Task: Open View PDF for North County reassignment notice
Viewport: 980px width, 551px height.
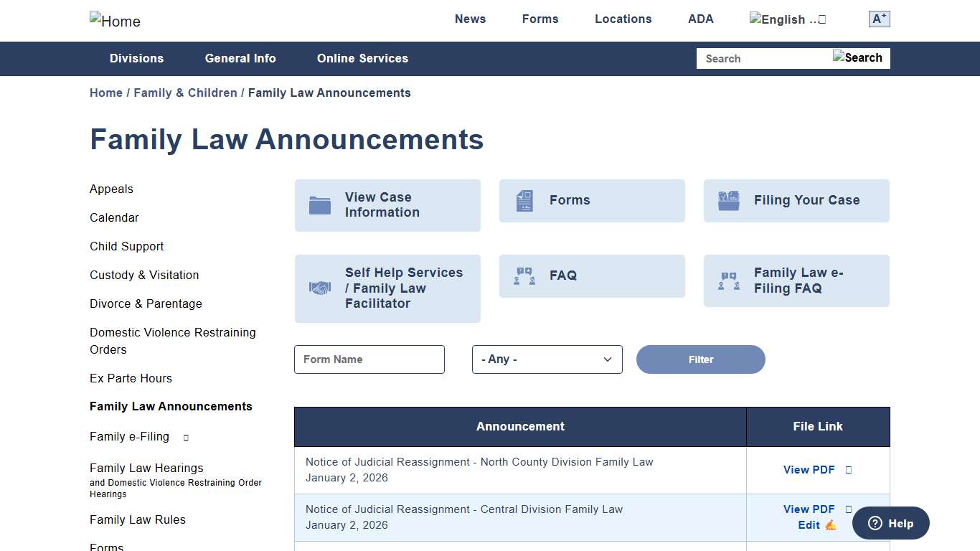Action: pyautogui.click(x=809, y=470)
